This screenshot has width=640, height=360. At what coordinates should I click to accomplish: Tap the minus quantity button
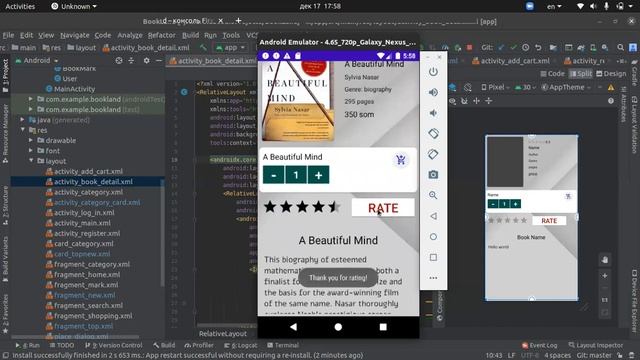(273, 175)
